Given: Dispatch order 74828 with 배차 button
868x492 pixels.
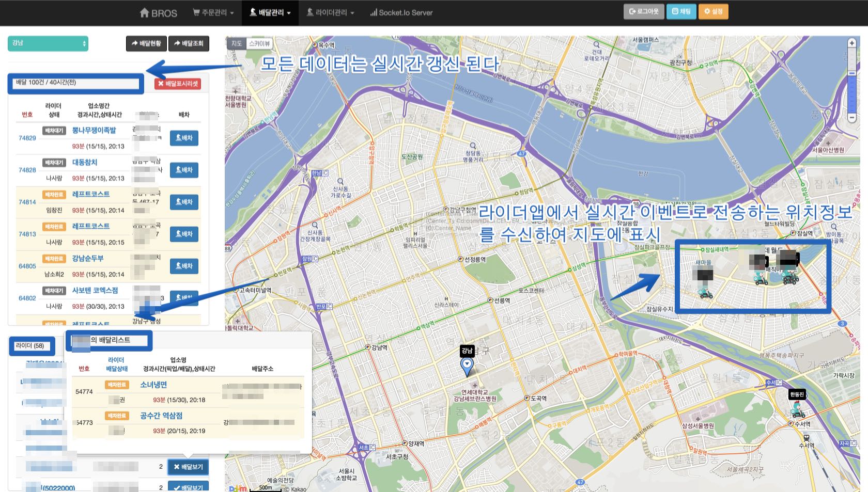Looking at the screenshot, I should click(184, 170).
